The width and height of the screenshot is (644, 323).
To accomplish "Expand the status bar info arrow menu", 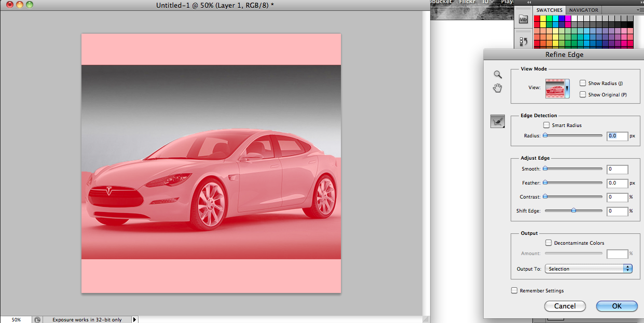I will (x=135, y=320).
